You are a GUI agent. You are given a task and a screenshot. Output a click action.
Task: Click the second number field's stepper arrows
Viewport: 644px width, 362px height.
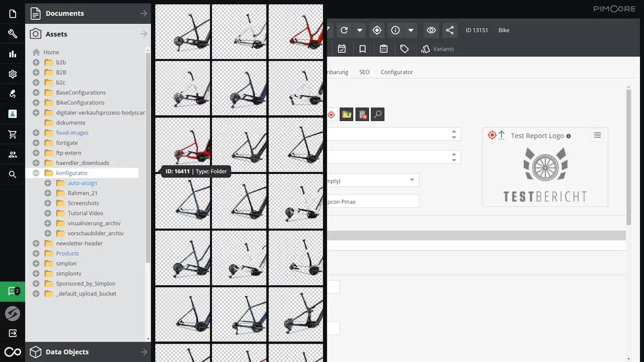point(454,157)
